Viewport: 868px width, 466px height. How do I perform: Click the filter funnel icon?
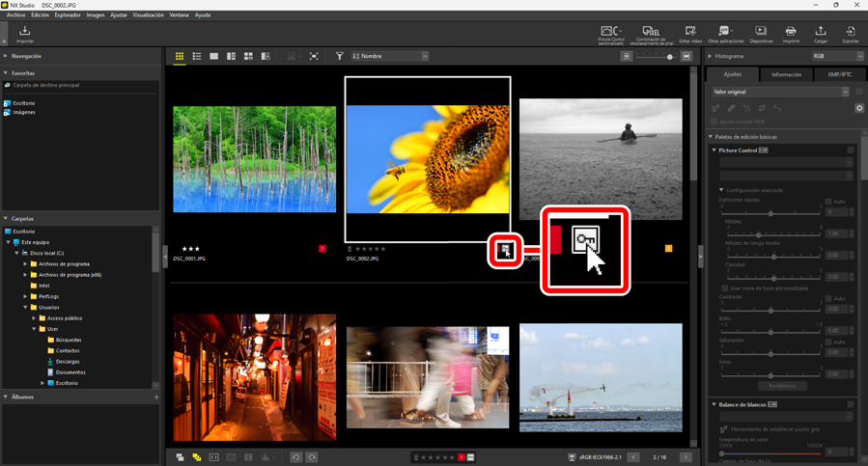pos(340,57)
